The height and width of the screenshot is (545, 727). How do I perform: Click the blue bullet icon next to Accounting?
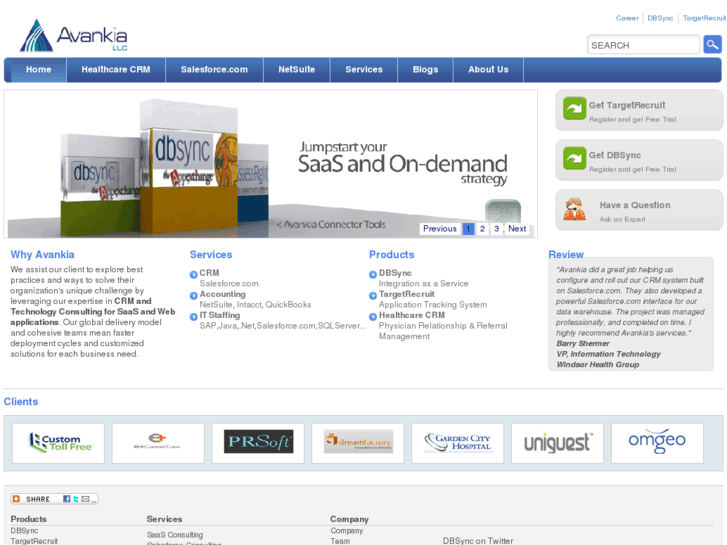coord(193,295)
